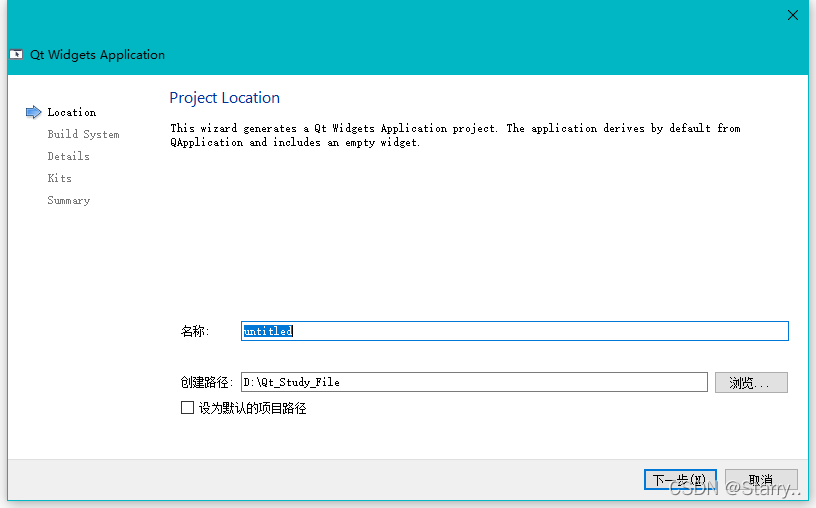816x508 pixels.
Task: Click the wizard description starting 'This wizard generates'
Action: [x=455, y=135]
